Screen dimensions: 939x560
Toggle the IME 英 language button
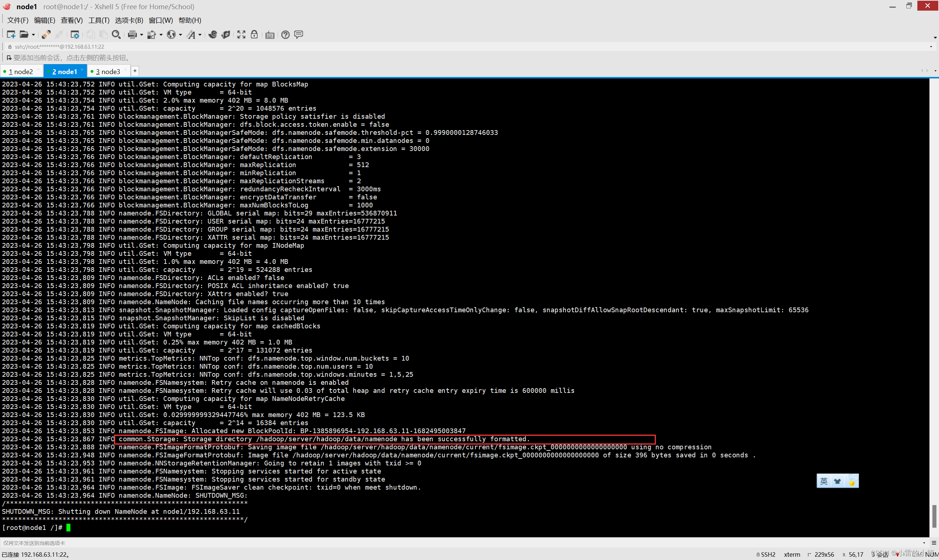click(x=823, y=481)
